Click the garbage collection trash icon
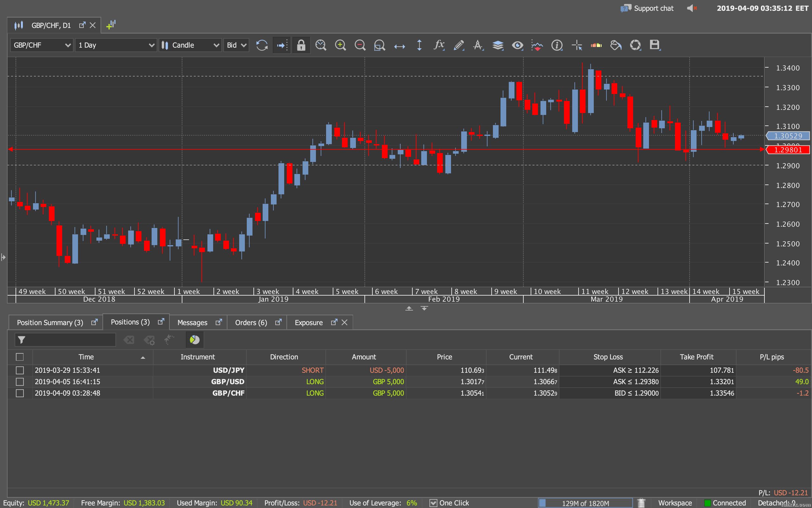Image resolution: width=812 pixels, height=508 pixels. 641,503
